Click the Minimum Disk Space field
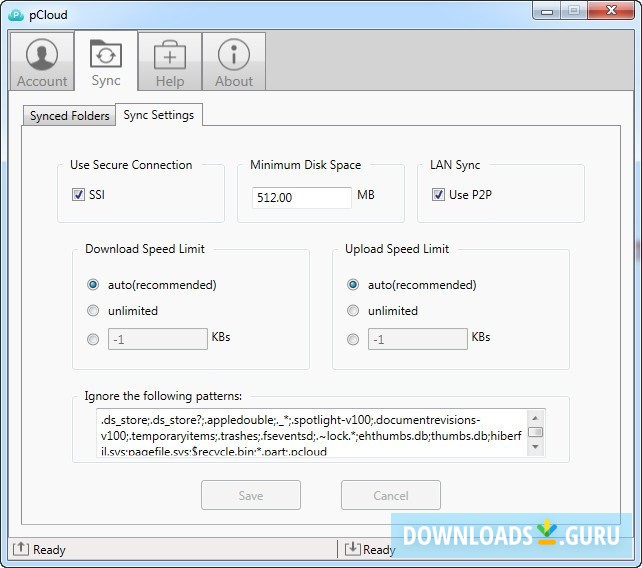 click(x=302, y=198)
